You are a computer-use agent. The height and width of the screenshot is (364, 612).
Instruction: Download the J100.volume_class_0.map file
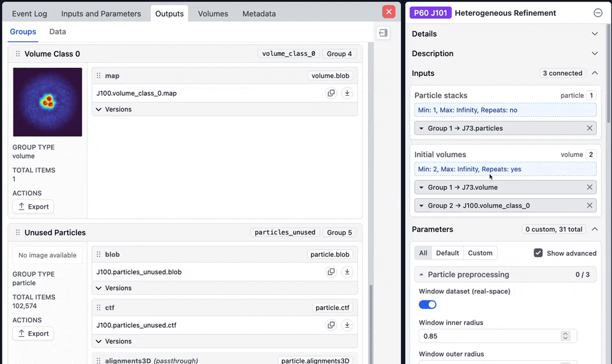(347, 94)
